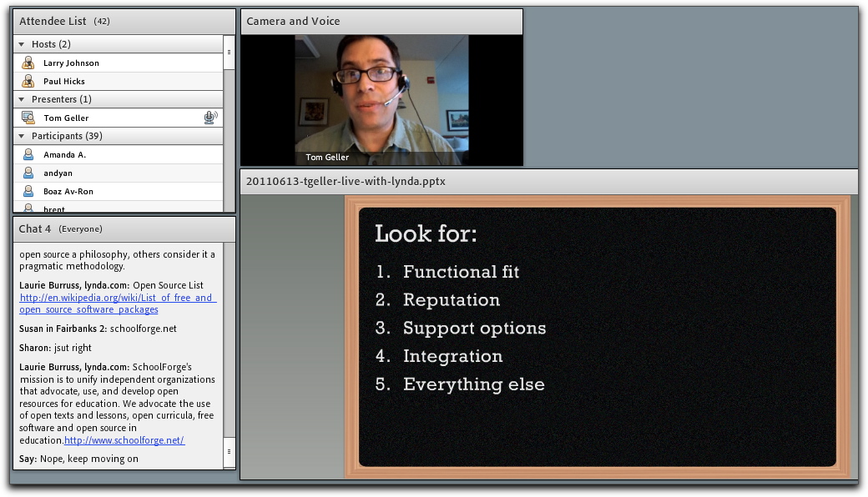
Task: Click Boaz Av-Ron's participant icon
Action: pyautogui.click(x=28, y=192)
